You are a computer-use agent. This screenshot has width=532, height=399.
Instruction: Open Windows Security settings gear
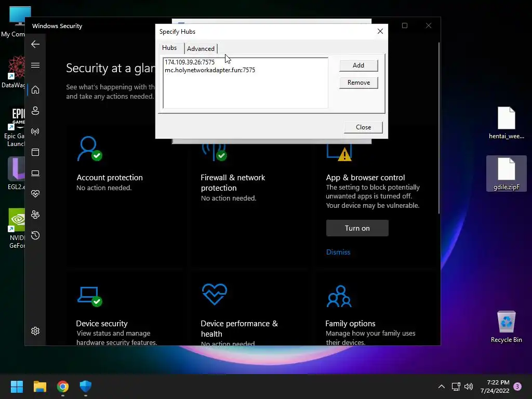click(35, 331)
